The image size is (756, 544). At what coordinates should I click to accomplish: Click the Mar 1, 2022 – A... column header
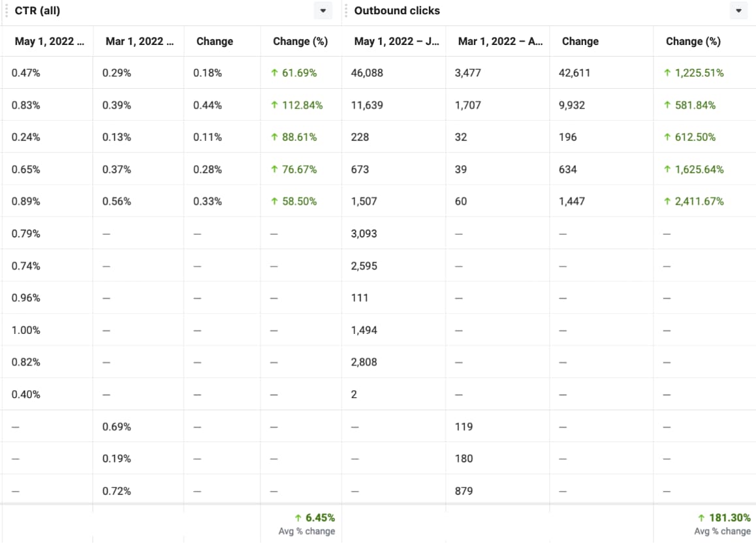[x=500, y=41]
